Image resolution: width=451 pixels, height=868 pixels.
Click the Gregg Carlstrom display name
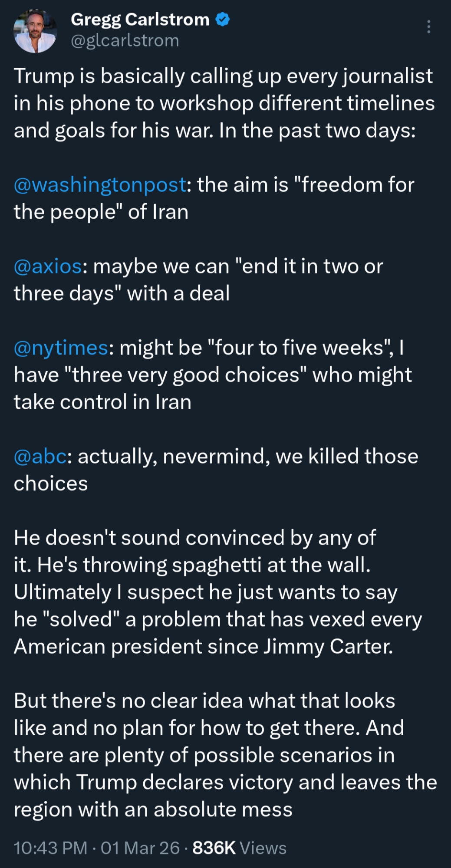point(140,20)
